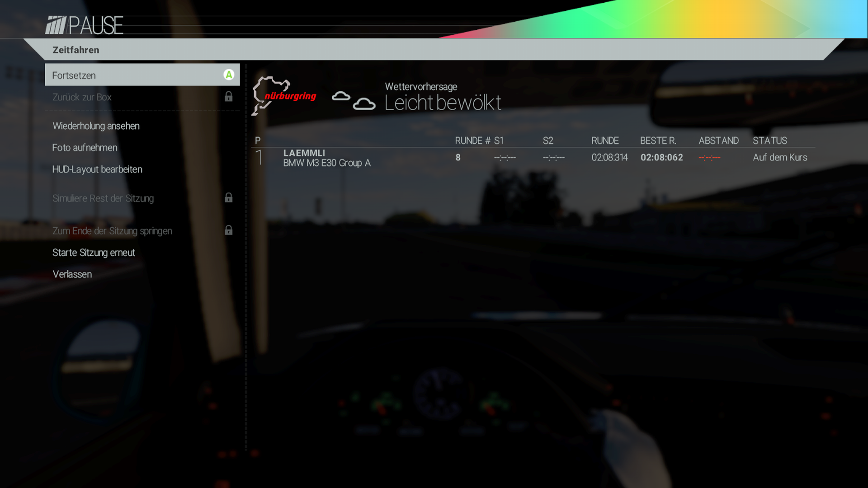Click the Leicht bewölkt forecast text

pyautogui.click(x=443, y=103)
